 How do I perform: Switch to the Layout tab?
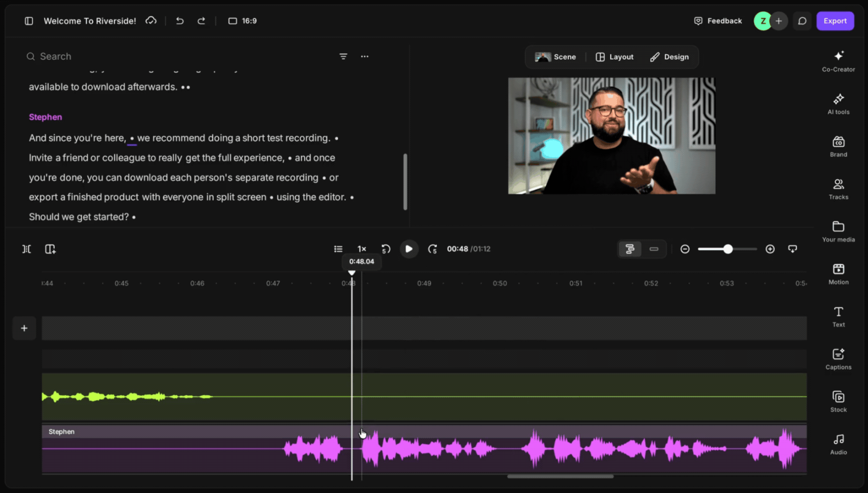coord(615,57)
